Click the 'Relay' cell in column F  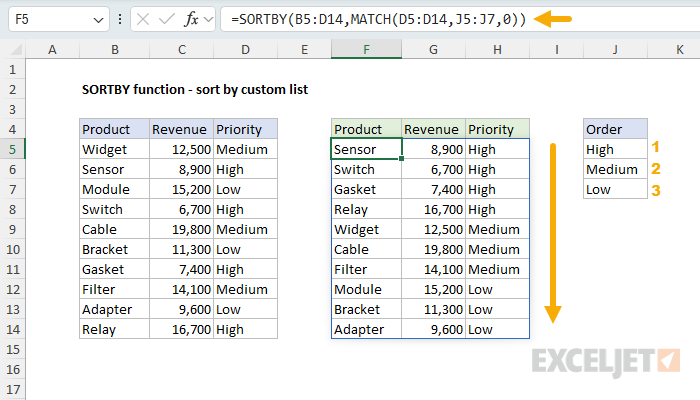(x=366, y=209)
